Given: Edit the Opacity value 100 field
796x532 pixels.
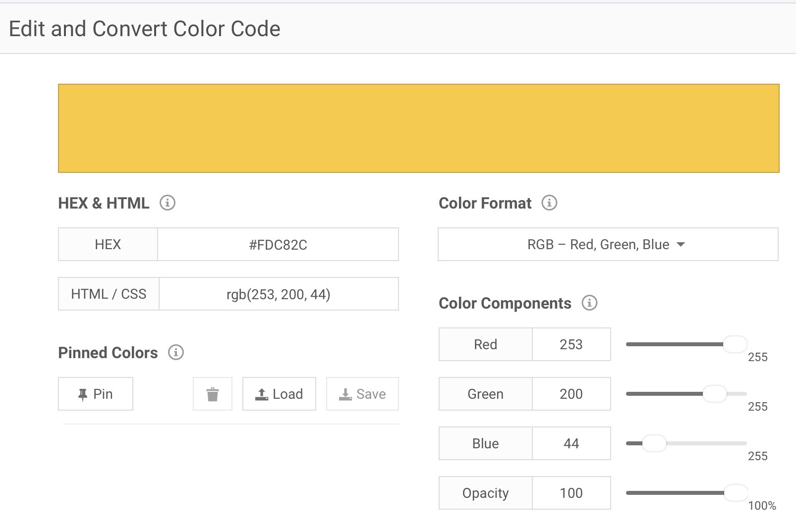Looking at the screenshot, I should pyautogui.click(x=571, y=493).
